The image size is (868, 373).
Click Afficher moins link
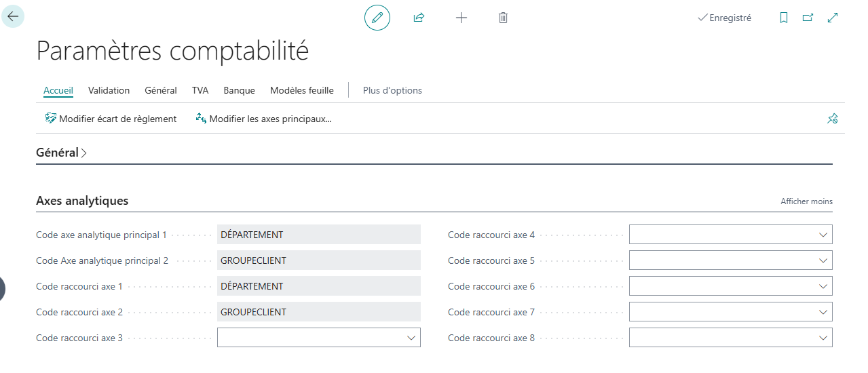pyautogui.click(x=806, y=201)
